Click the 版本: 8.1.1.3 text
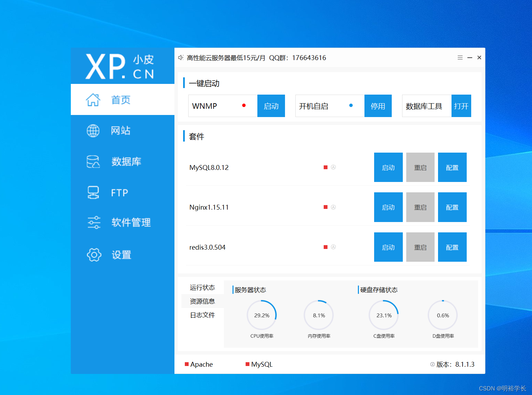The image size is (532, 395). 455,364
